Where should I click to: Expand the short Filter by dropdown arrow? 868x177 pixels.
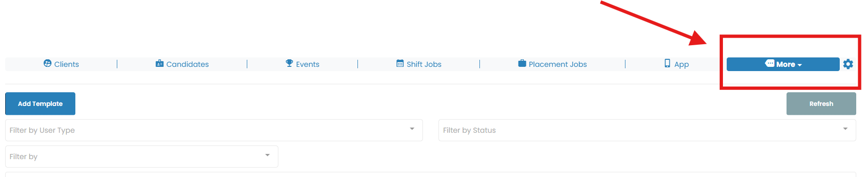268,155
